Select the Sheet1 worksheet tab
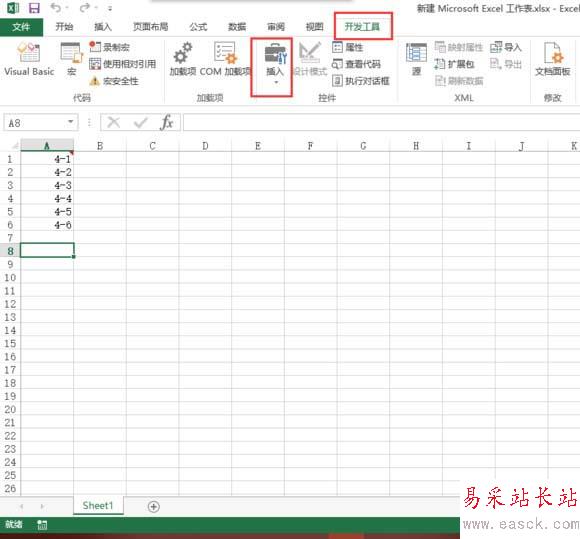The width and height of the screenshot is (580, 539). [98, 505]
